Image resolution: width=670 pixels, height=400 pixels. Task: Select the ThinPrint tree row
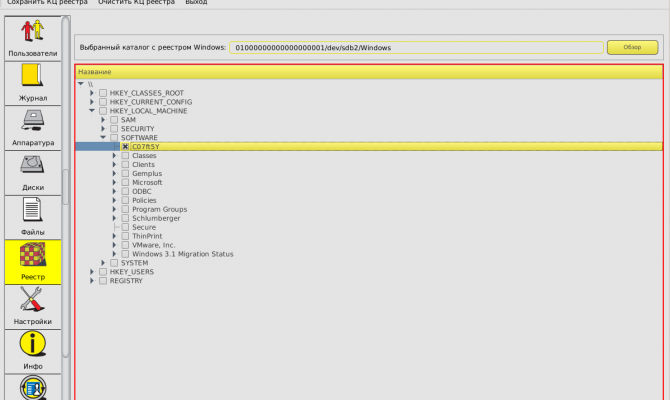(x=369, y=236)
